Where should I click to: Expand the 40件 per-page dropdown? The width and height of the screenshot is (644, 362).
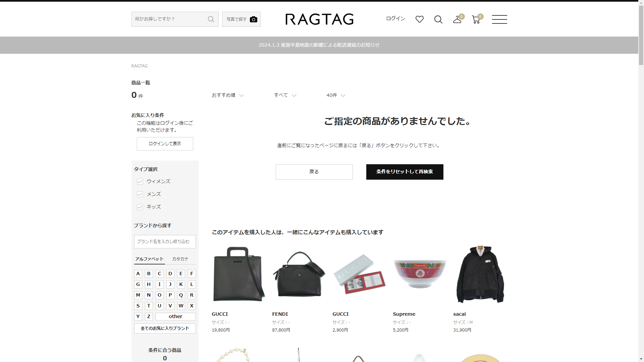335,95
